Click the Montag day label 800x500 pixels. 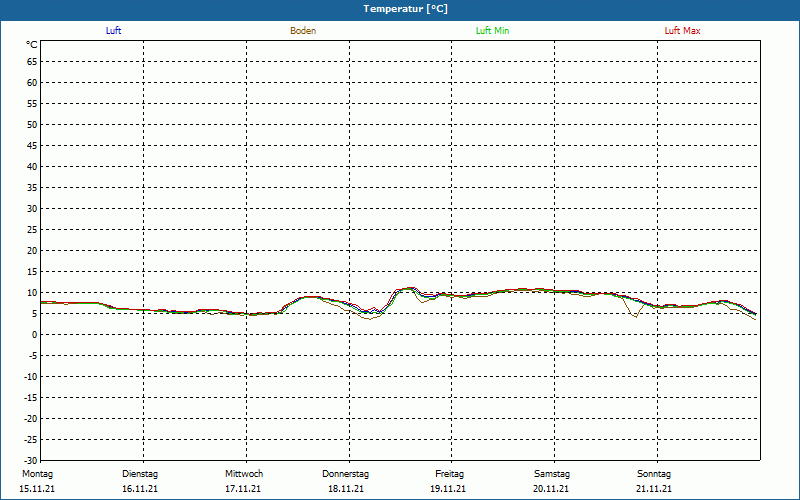(37, 474)
